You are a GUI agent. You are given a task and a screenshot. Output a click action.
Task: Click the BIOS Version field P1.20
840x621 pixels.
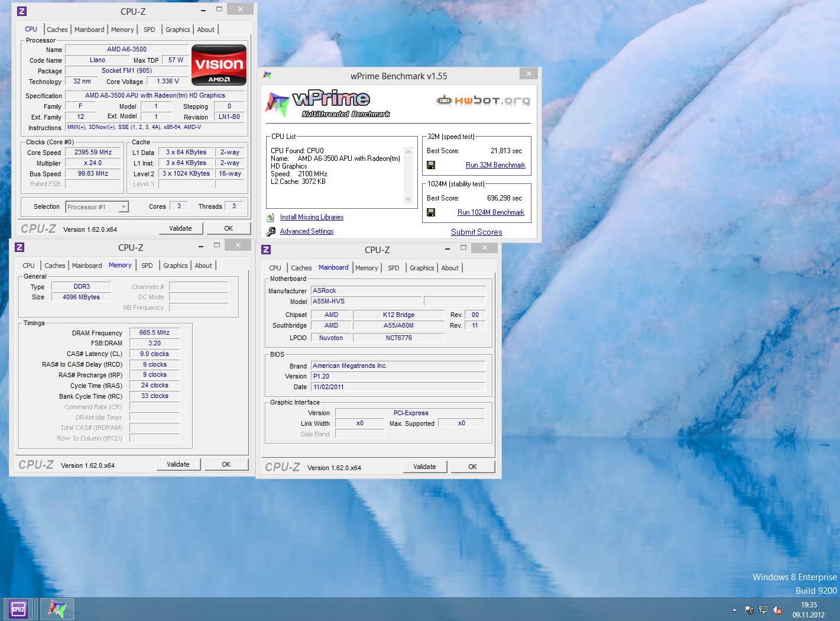coord(398,376)
